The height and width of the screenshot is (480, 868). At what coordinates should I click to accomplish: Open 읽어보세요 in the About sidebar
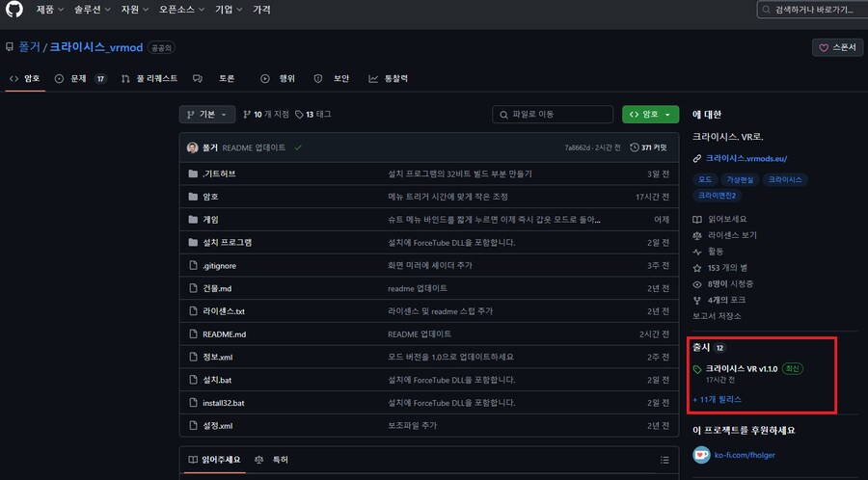[x=720, y=219]
